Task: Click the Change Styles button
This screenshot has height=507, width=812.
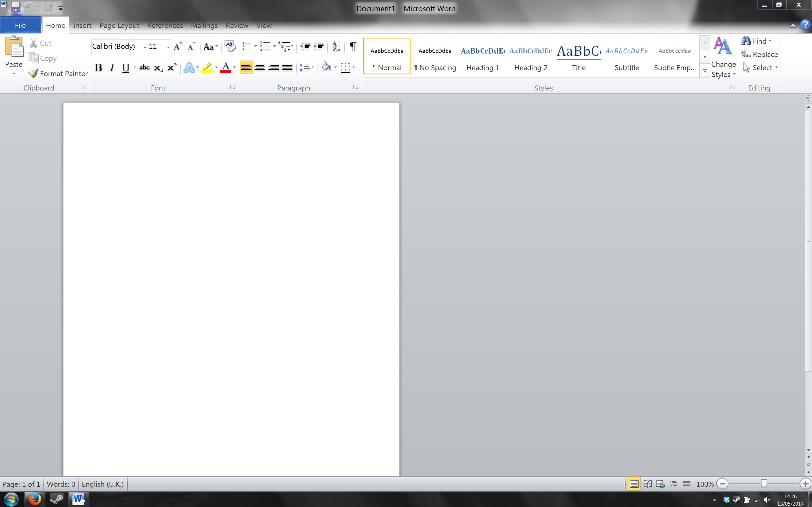Action: click(x=723, y=58)
